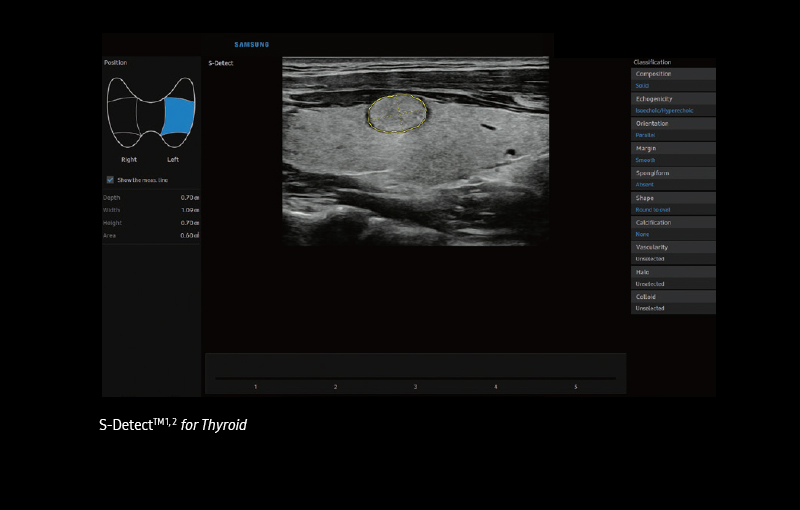Select the blue left mid-lobe segment in thyroid diagram
Screen dimensions: 800x510
coord(179,116)
